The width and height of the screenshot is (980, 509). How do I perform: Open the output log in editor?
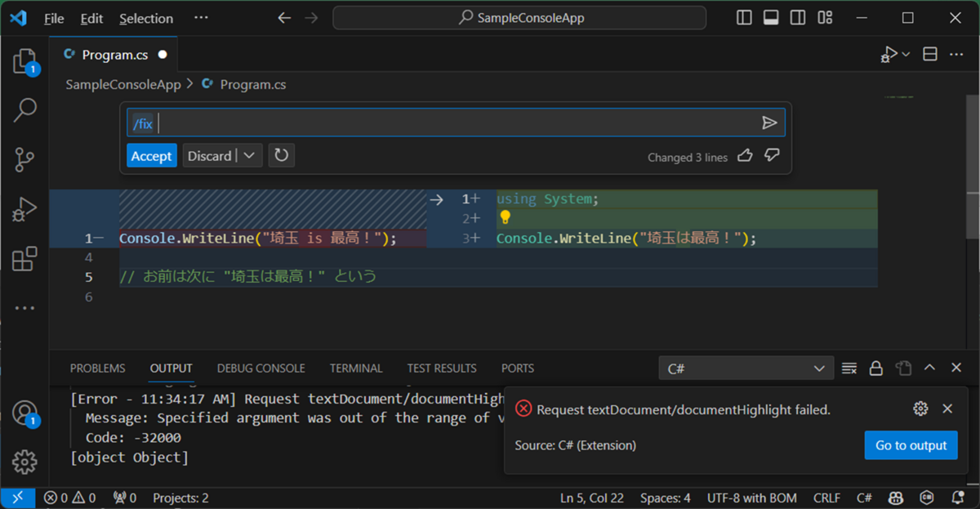click(903, 368)
